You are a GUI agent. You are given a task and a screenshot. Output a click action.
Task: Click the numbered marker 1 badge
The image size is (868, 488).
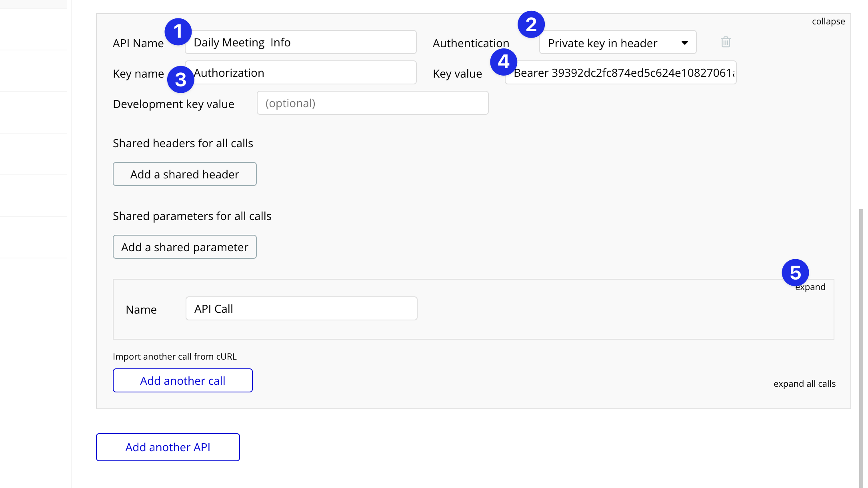pyautogui.click(x=178, y=32)
